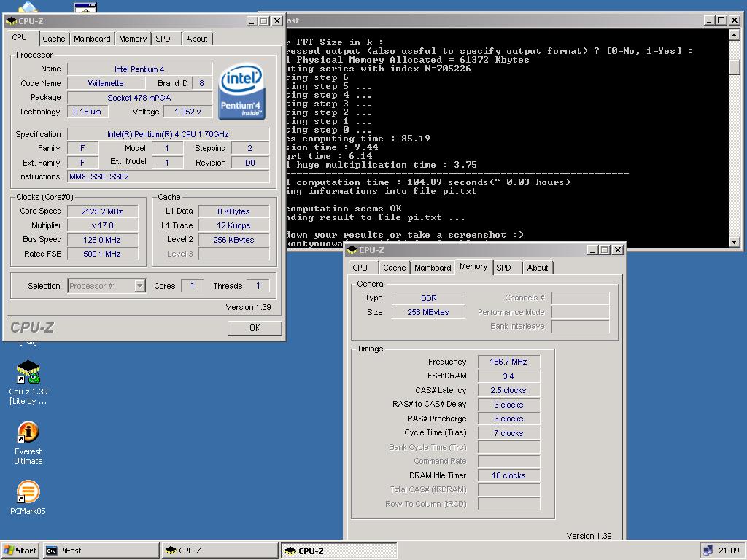The width and height of the screenshot is (747, 560).
Task: Click the Intel Pentium 4 logo
Action: 241,91
